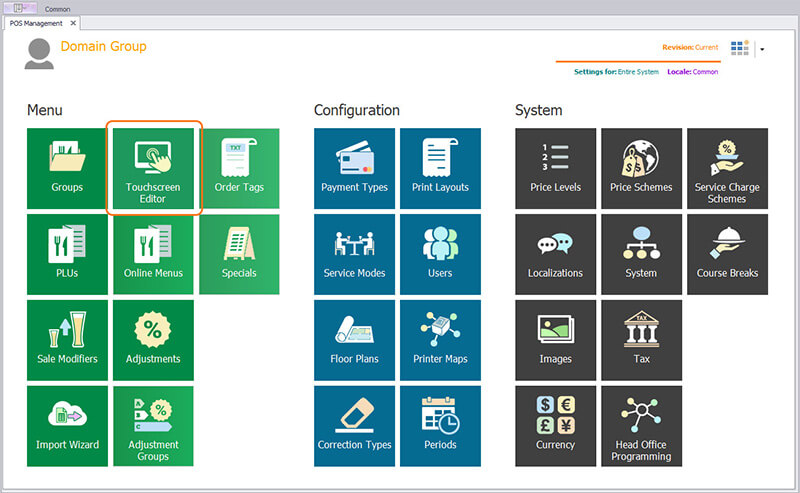Expand the dropdown arrow beside grid view icon
Viewport: 800px width, 493px height.
click(x=762, y=49)
